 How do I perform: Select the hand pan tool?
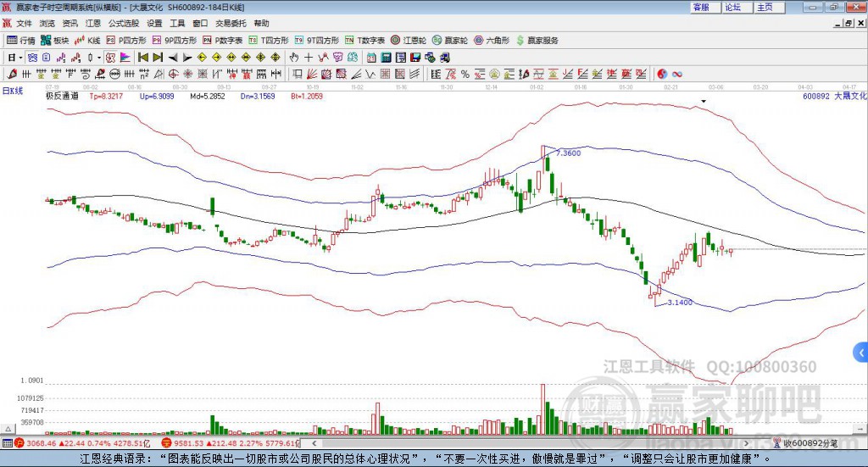(294, 57)
